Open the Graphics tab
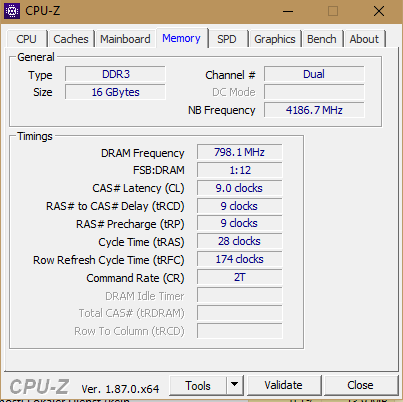The image size is (403, 402). (x=275, y=39)
